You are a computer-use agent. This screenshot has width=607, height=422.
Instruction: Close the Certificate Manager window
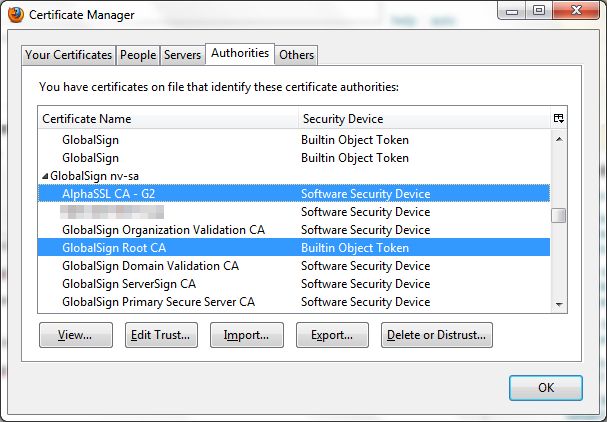pyautogui.click(x=576, y=11)
